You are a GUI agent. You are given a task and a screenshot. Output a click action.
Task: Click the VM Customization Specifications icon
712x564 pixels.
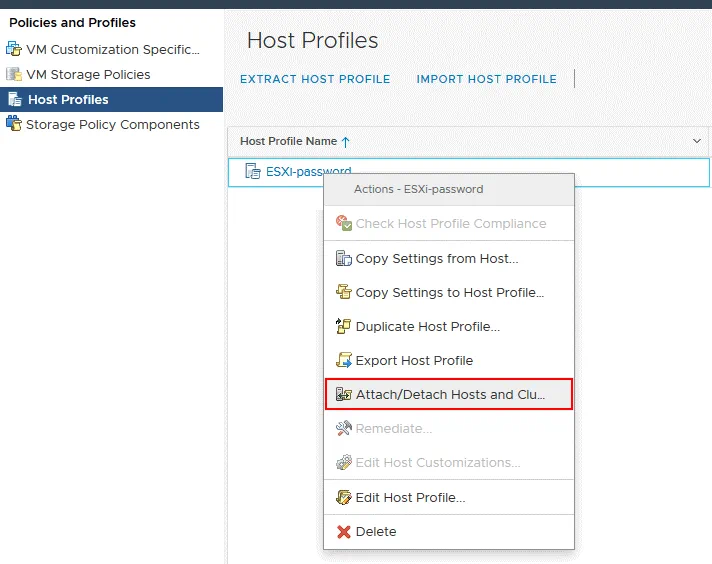tap(13, 49)
